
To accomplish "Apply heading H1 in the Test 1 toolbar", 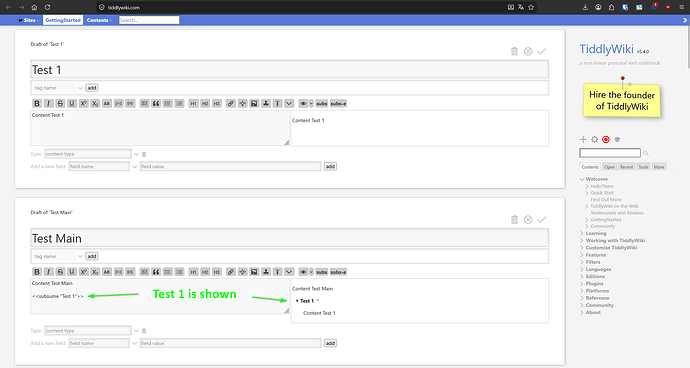I will (x=193, y=103).
